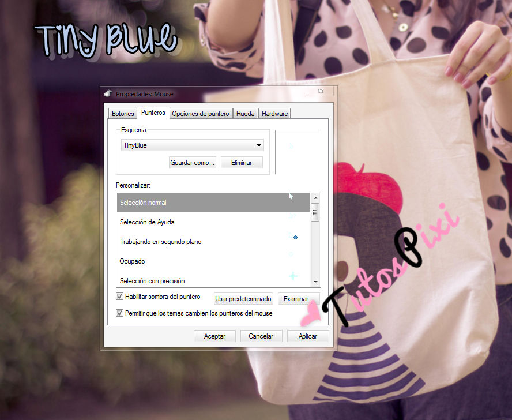512x420 pixels.
Task: Switch to the Botones tab
Action: 123,114
